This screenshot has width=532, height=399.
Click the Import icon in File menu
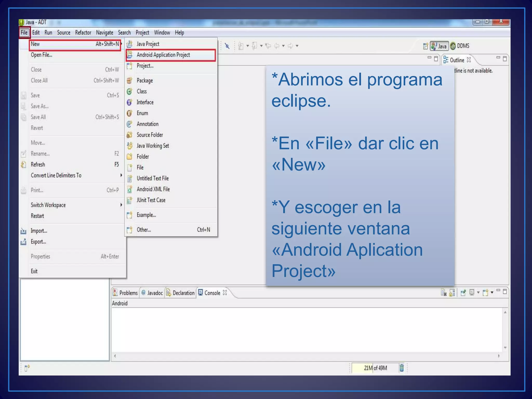pyautogui.click(x=23, y=231)
